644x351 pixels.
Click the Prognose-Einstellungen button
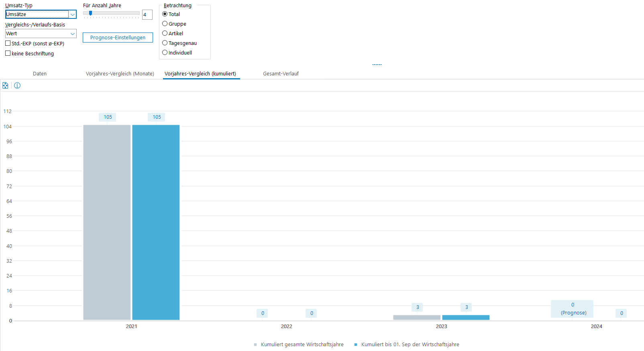tap(118, 38)
